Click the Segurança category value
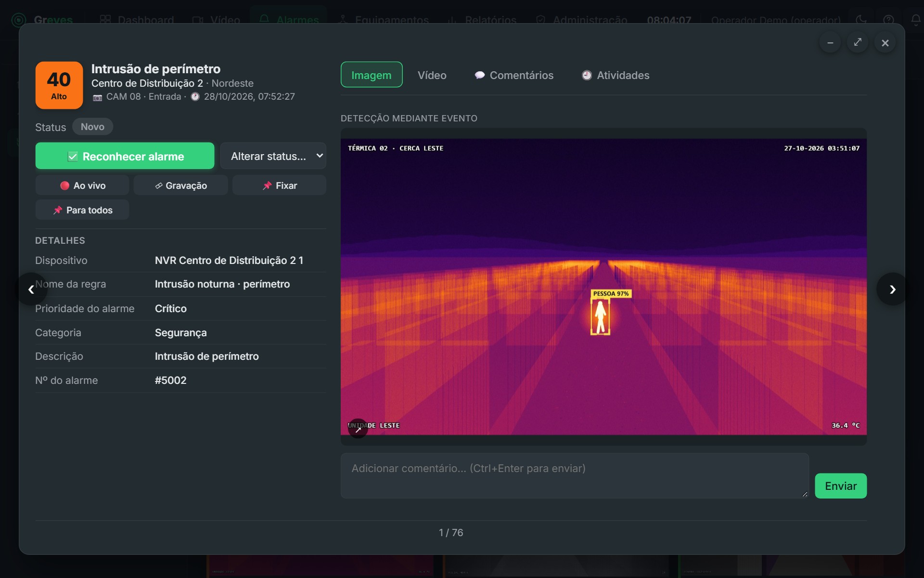Image resolution: width=924 pixels, height=578 pixels. point(180,332)
